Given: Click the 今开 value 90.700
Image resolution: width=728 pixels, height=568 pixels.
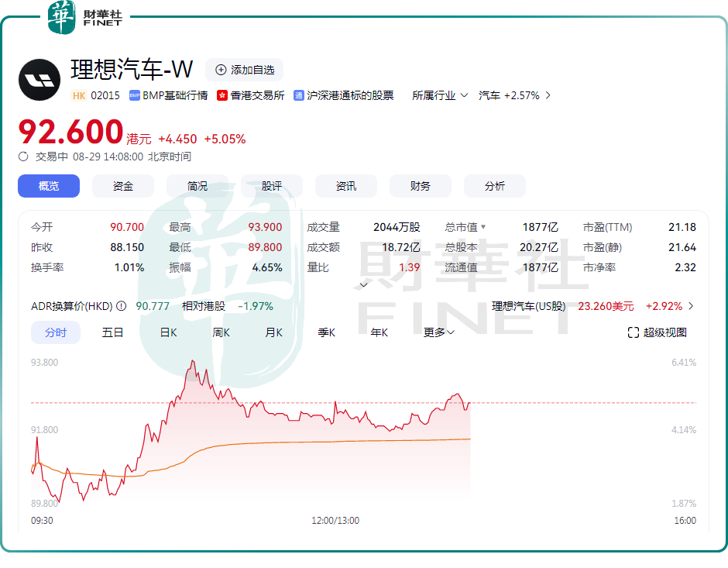Looking at the screenshot, I should [127, 227].
